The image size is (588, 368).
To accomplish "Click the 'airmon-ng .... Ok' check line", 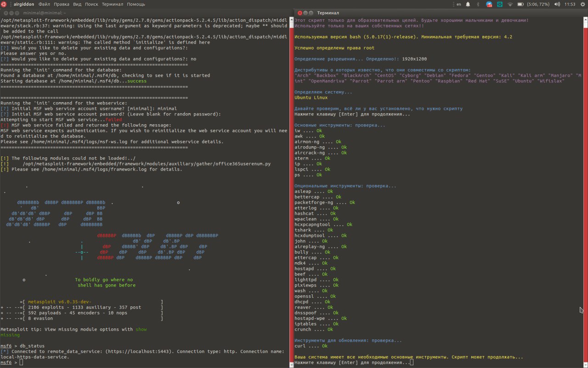I will tap(318, 142).
